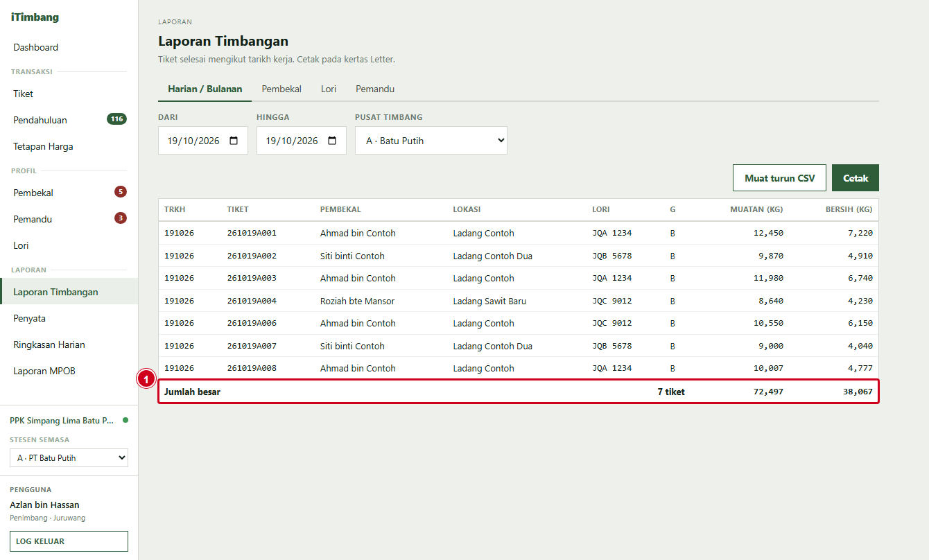
Task: Click location Ladang Sawit Baru
Action: (x=489, y=301)
